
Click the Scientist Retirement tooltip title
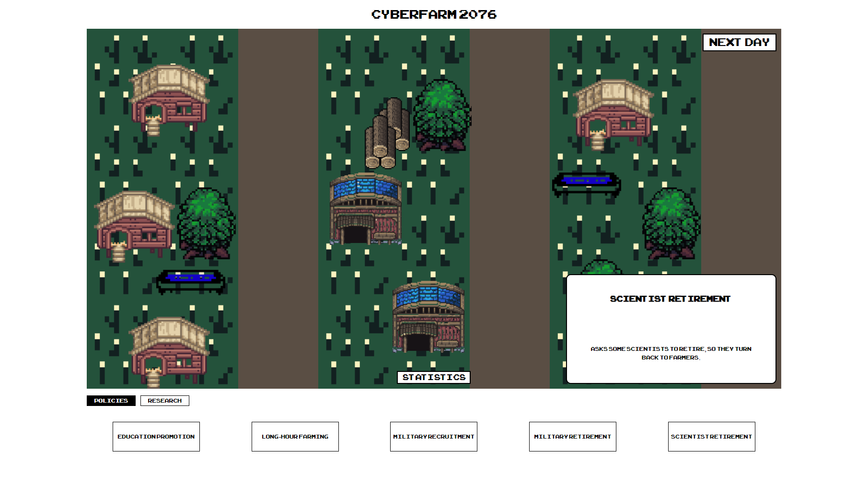[x=670, y=299]
